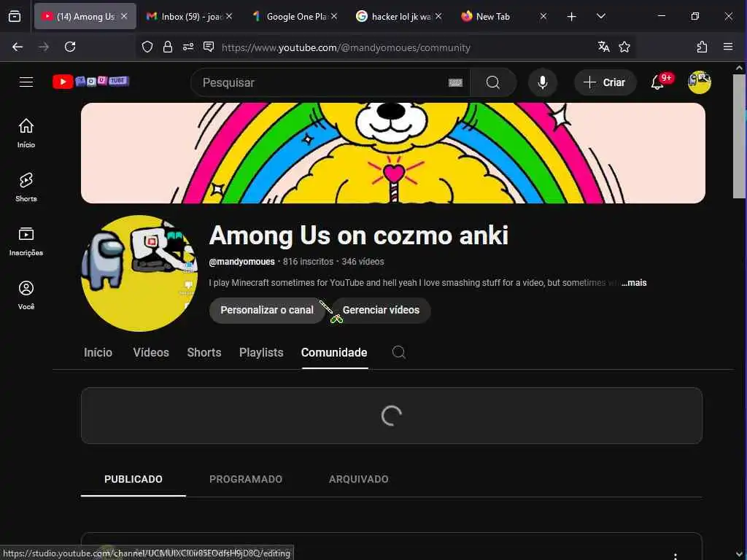
Task: Click the page vertical scrollbar thumb
Action: (739, 136)
